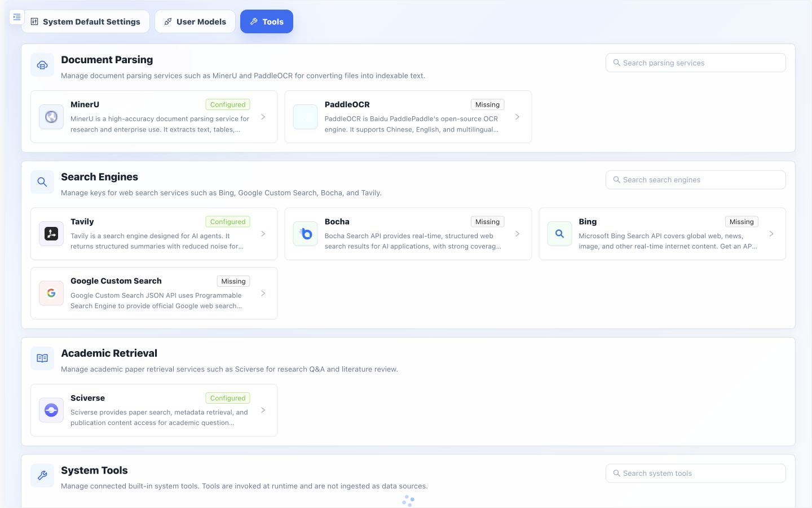Focus the Search system tools field

[695, 474]
